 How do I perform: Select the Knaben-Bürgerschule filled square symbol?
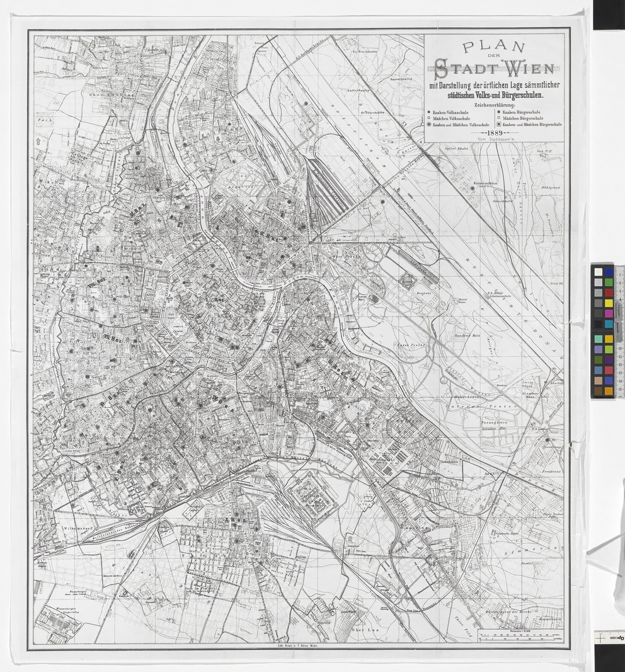tap(499, 112)
